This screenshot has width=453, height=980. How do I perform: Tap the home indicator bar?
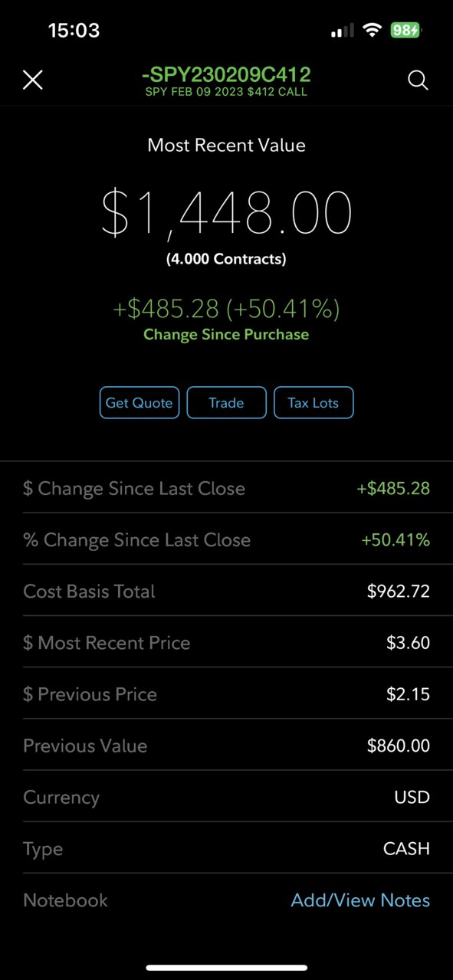227,967
